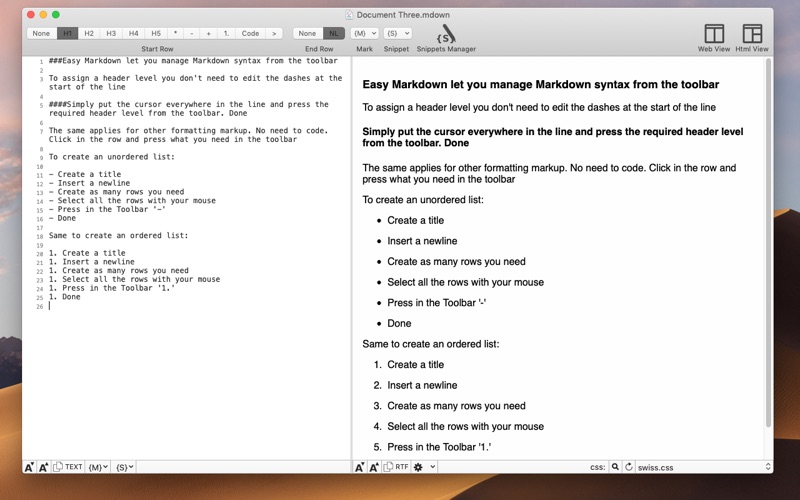Viewport: 800px width, 500px height.
Task: Apply H2 header level
Action: 89,33
